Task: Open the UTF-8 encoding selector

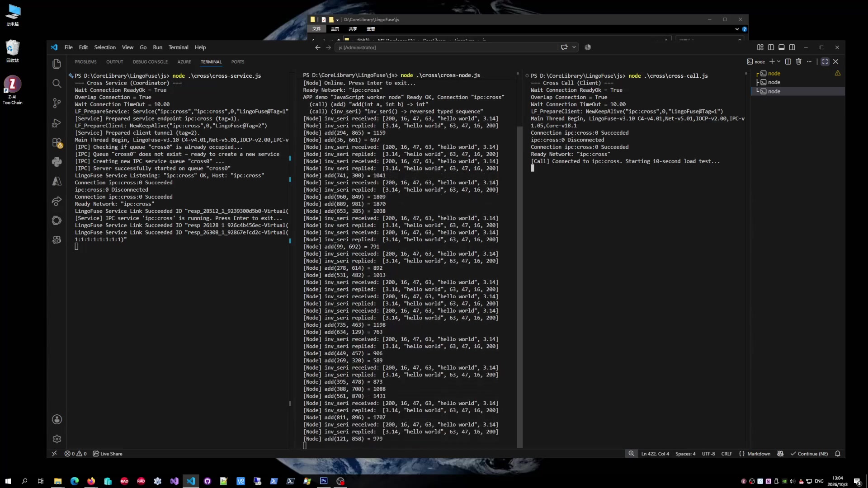Action: click(708, 454)
